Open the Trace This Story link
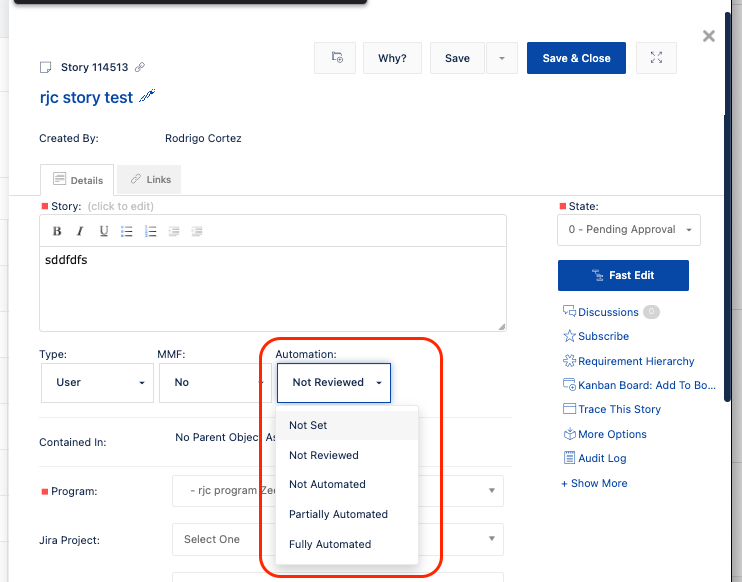Screen dimensions: 742x582 pos(619,409)
